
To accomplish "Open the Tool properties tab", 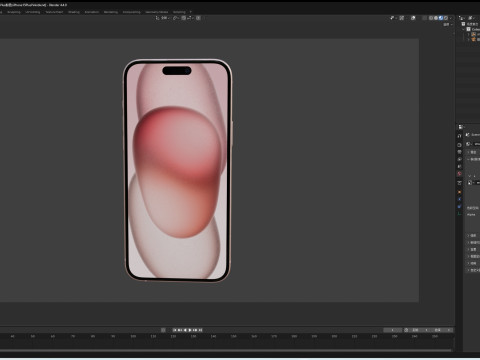I will point(459,136).
